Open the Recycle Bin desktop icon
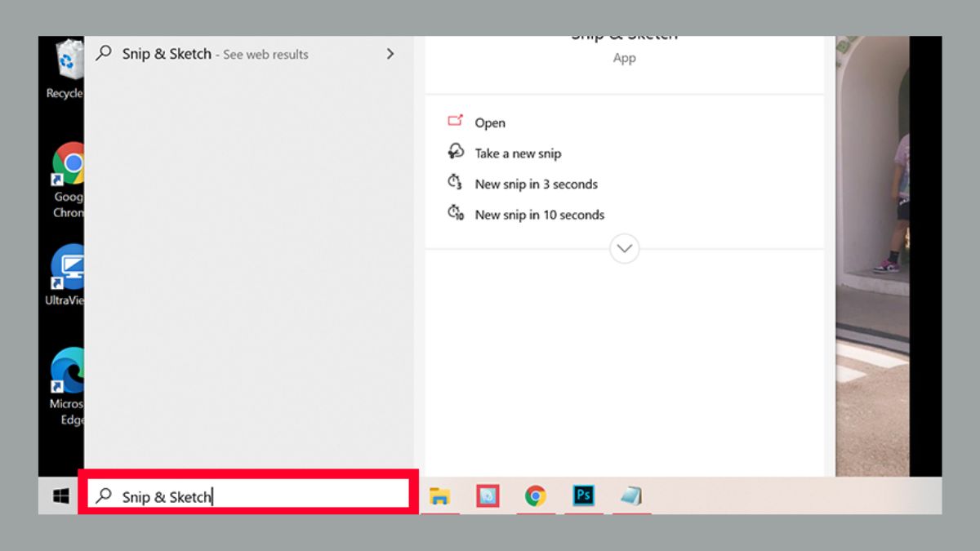 (x=67, y=69)
